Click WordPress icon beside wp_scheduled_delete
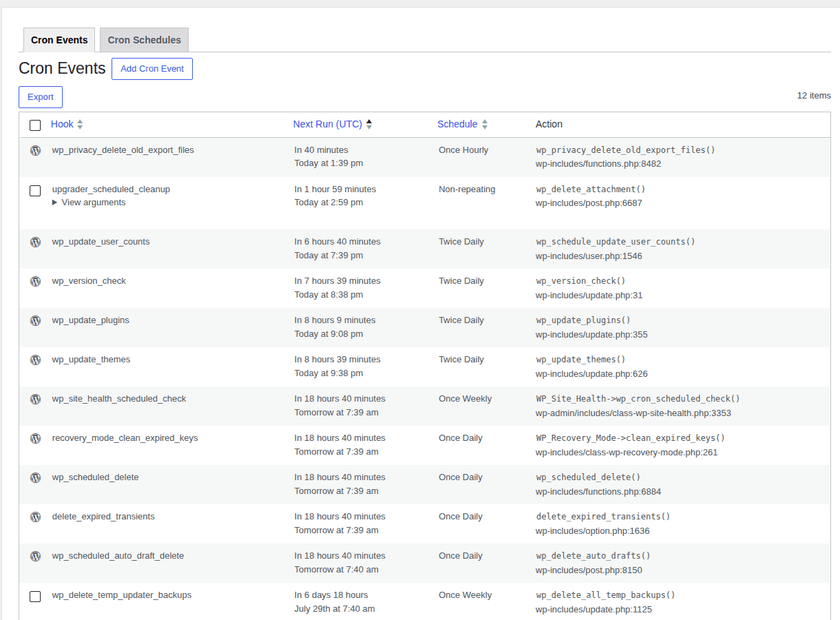The height and width of the screenshot is (620, 840). (x=35, y=477)
